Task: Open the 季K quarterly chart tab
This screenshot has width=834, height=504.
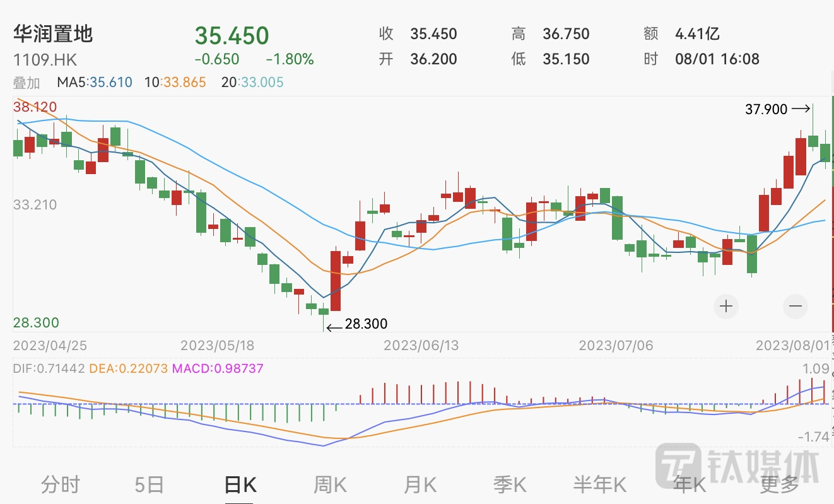Action: click(x=510, y=484)
